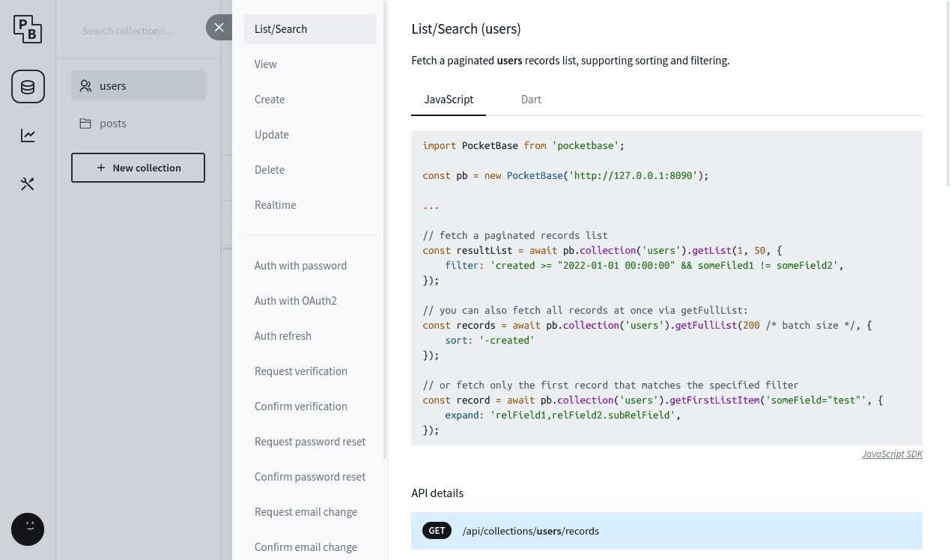Open the Request password reset section

click(310, 442)
